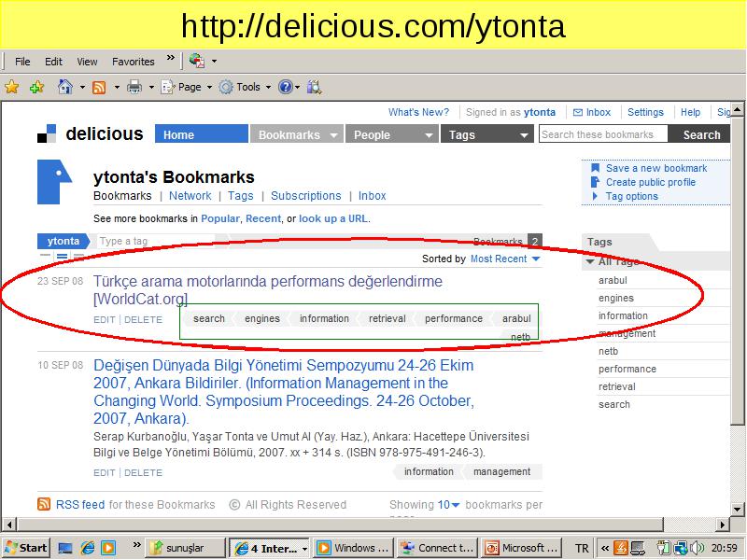Click the orange RSS feed icon at page bottom

coord(44,504)
